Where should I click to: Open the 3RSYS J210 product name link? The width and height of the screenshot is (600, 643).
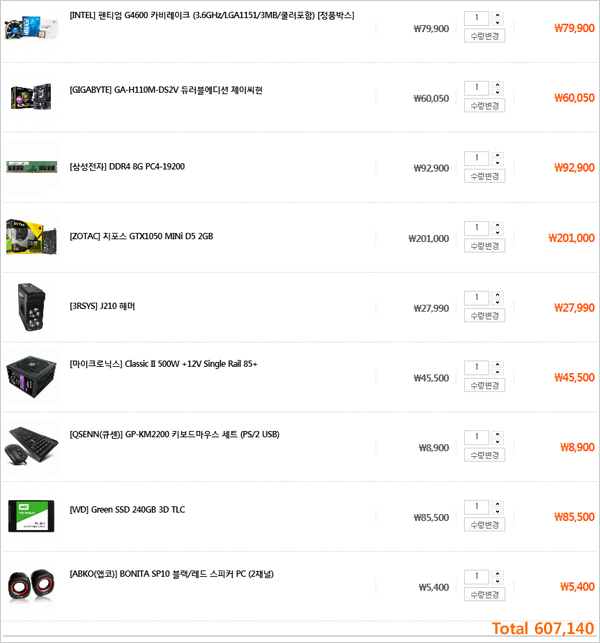[102, 306]
